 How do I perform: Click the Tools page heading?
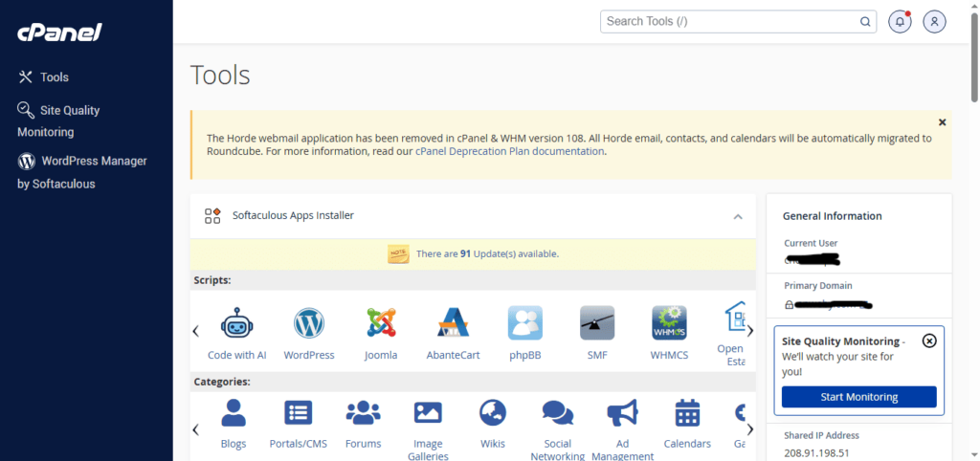pyautogui.click(x=220, y=75)
